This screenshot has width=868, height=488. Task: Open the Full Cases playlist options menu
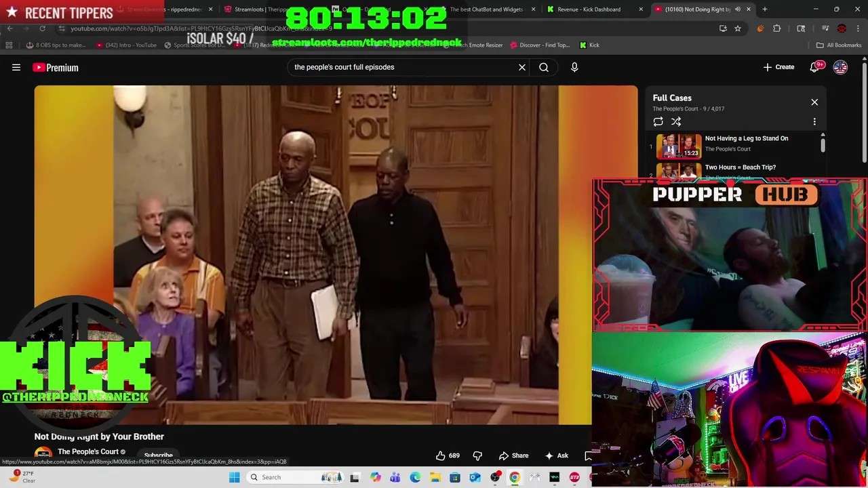pyautogui.click(x=814, y=122)
